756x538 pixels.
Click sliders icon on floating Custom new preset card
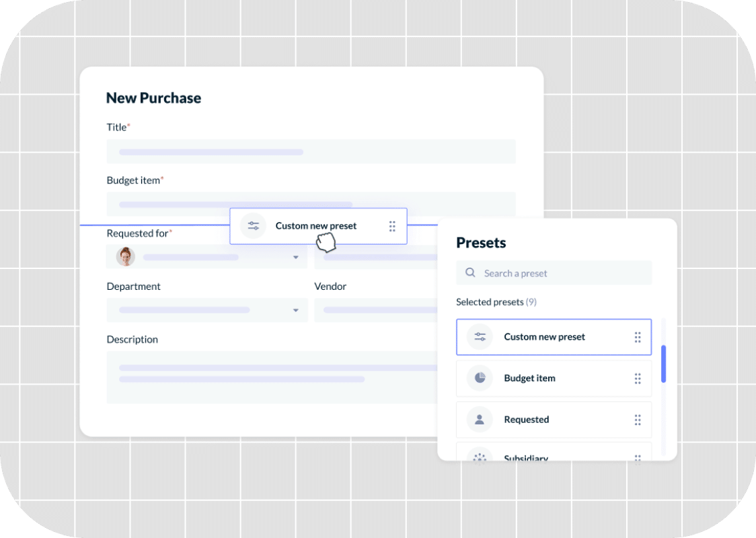(253, 226)
